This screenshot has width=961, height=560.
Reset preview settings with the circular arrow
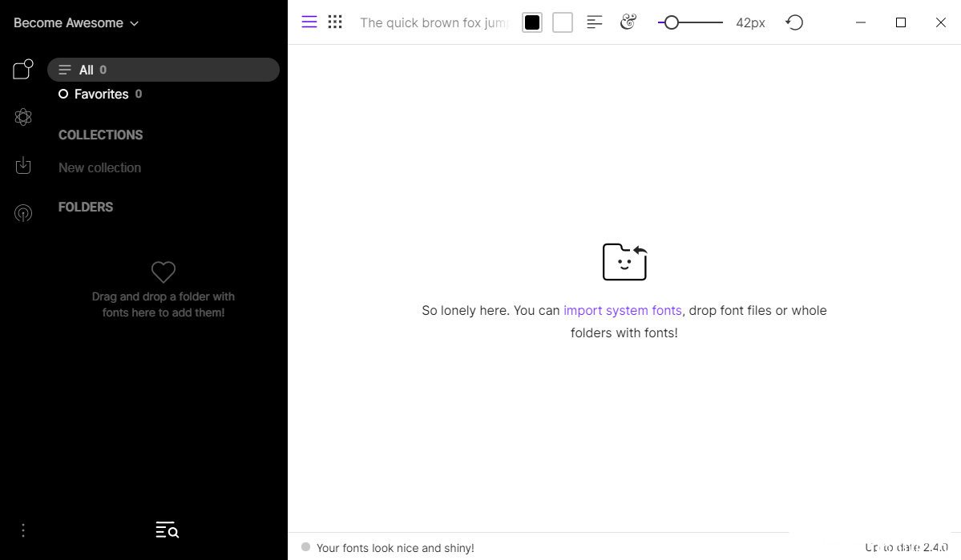pos(794,22)
